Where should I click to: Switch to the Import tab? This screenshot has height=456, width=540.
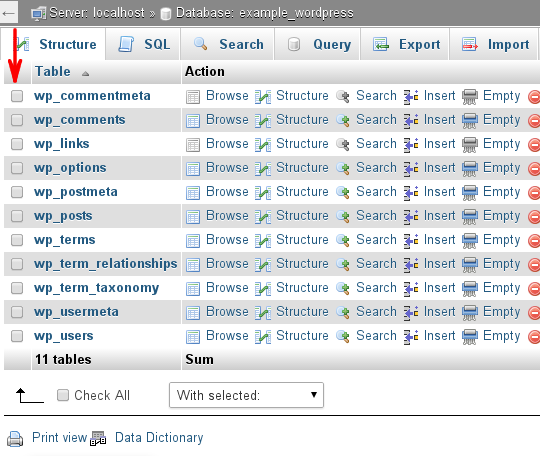(x=494, y=44)
